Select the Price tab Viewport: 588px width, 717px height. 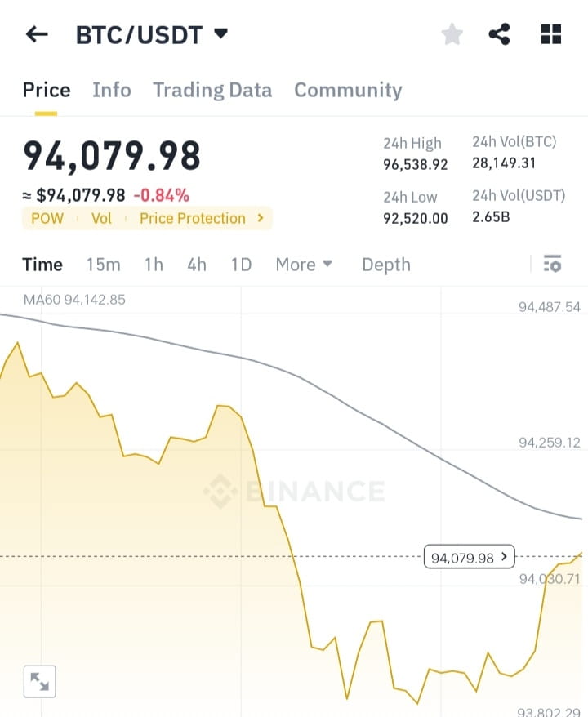tap(46, 90)
